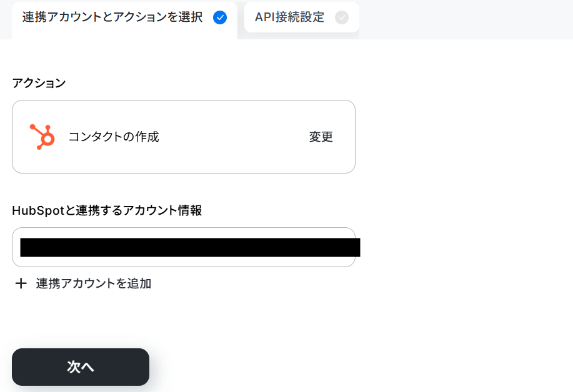573x392 pixels.
Task: Click the blue checkmark on the first tab
Action: click(219, 17)
